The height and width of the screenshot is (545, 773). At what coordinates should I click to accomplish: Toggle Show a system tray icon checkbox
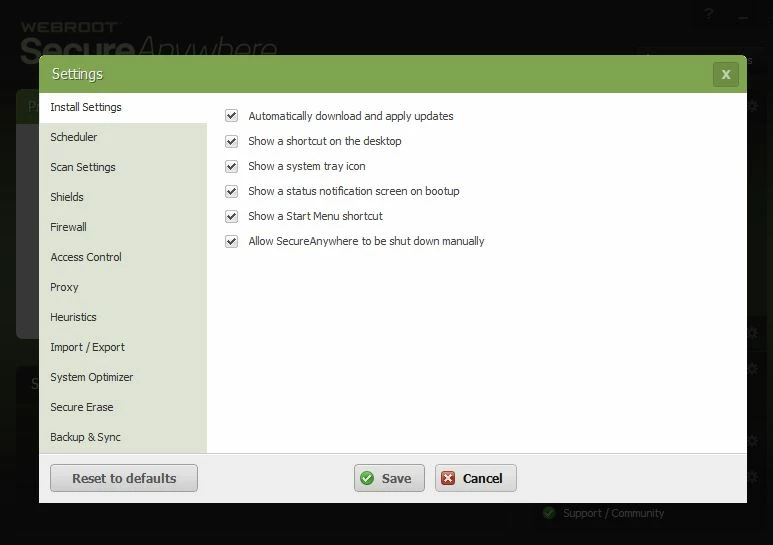[231, 166]
